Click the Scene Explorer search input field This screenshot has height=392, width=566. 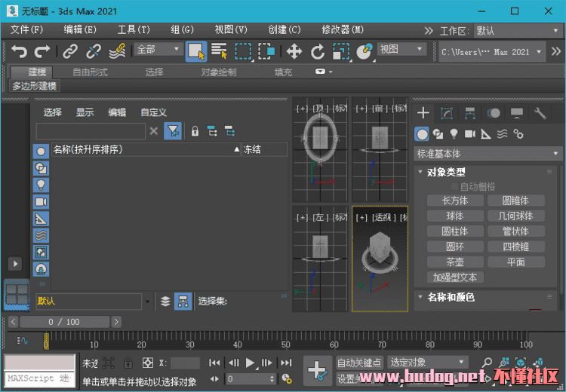[91, 131]
